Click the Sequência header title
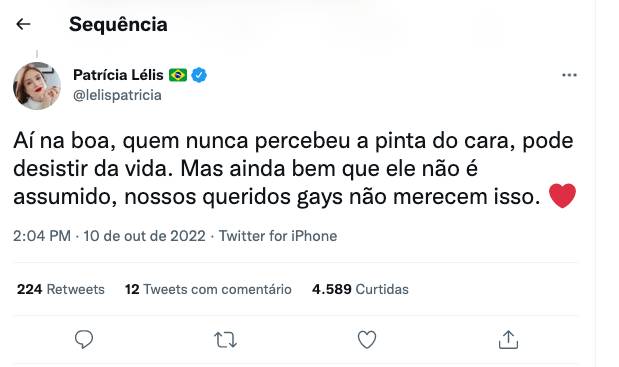619x367 pixels. click(x=118, y=24)
